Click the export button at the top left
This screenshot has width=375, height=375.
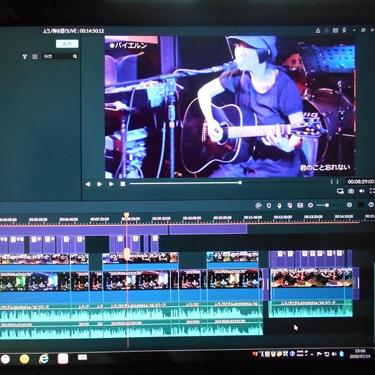click(67, 44)
